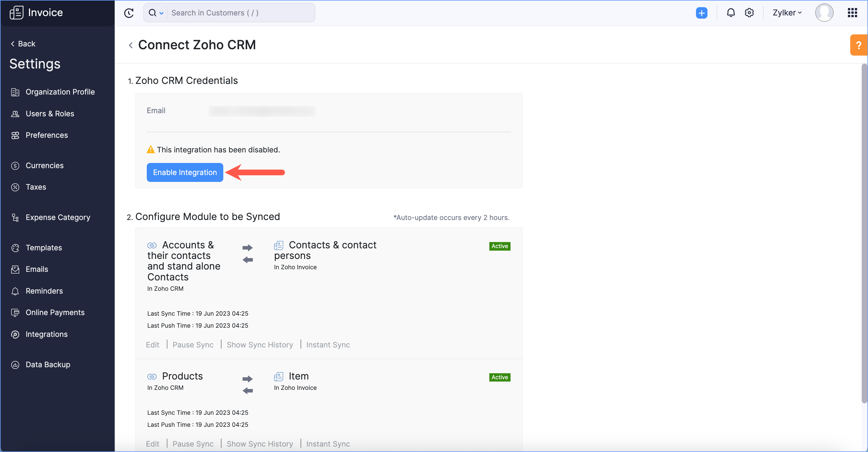
Task: Open Integrations in settings sidebar
Action: click(46, 334)
